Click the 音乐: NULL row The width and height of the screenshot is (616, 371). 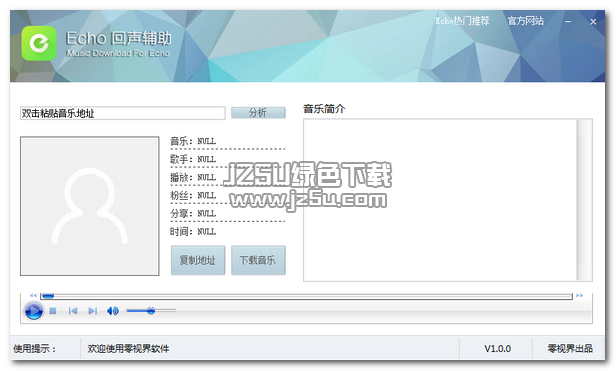[x=193, y=141]
